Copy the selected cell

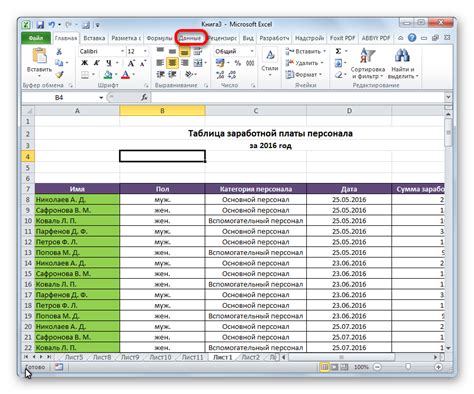click(x=59, y=63)
